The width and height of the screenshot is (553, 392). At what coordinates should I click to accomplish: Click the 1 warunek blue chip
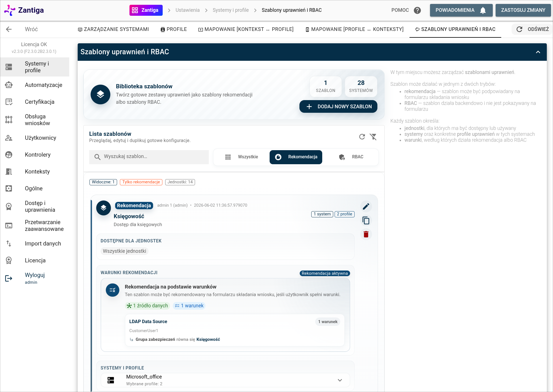point(189,306)
